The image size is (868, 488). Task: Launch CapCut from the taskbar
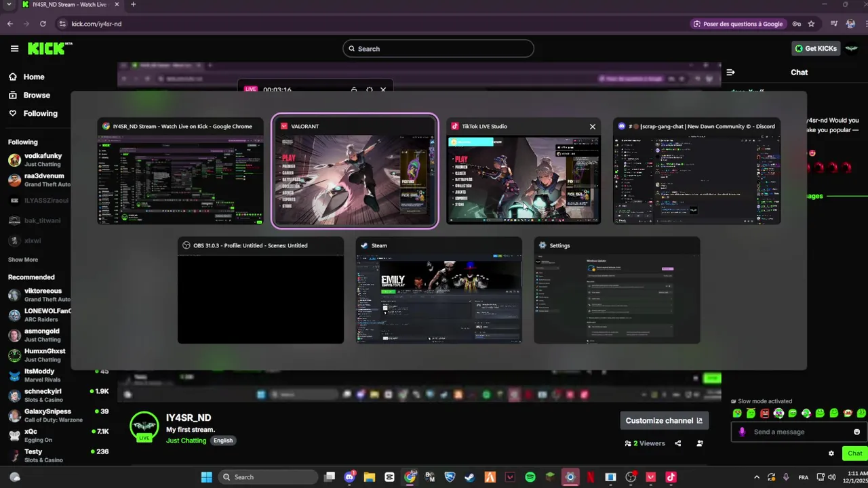[389, 477]
